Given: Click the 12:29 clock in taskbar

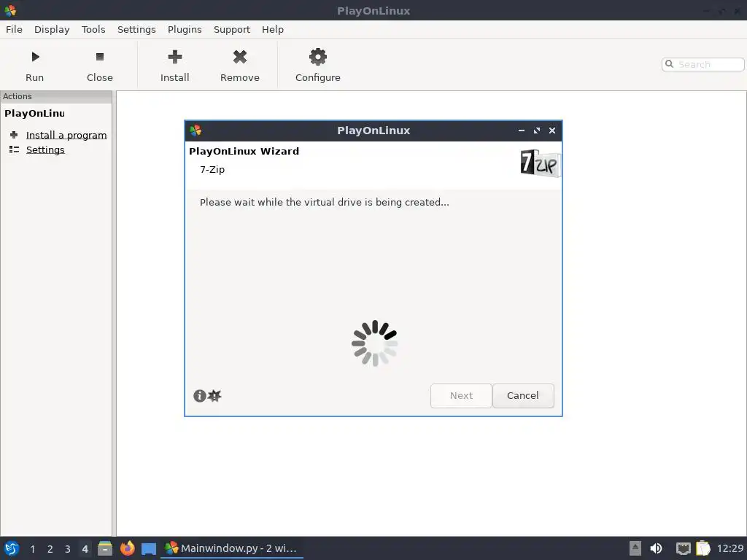Looking at the screenshot, I should [x=729, y=548].
